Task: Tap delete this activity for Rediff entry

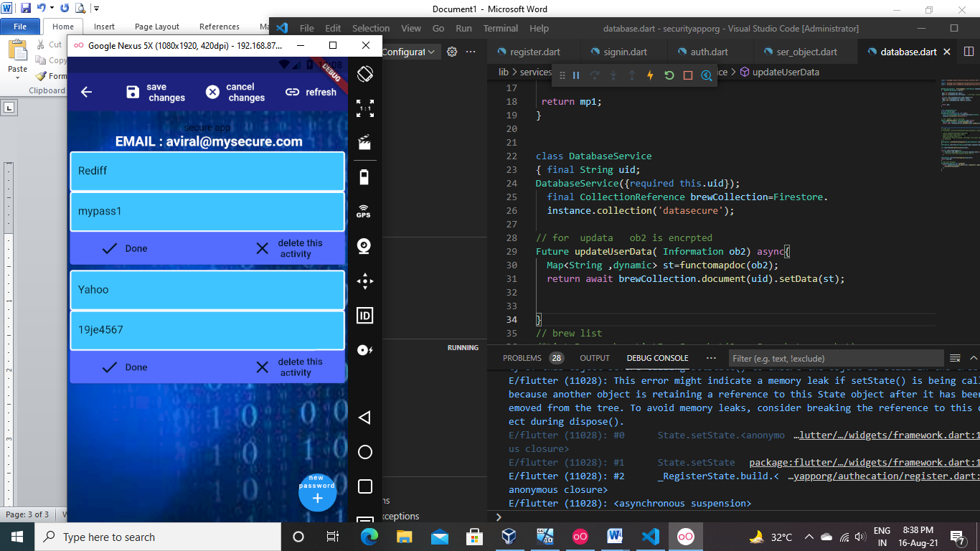Action: pos(290,248)
